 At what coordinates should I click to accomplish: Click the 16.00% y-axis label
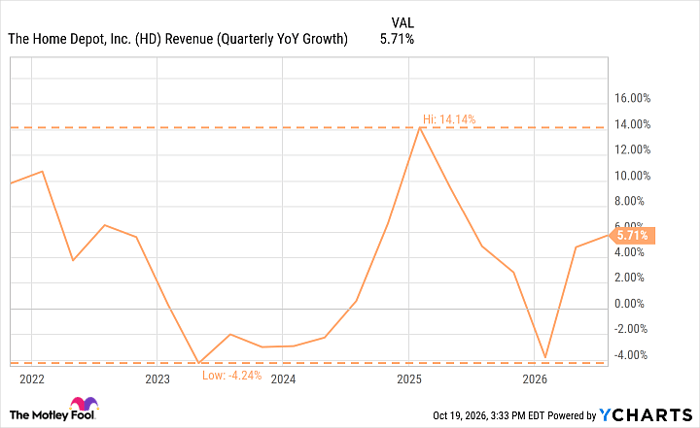(x=632, y=98)
